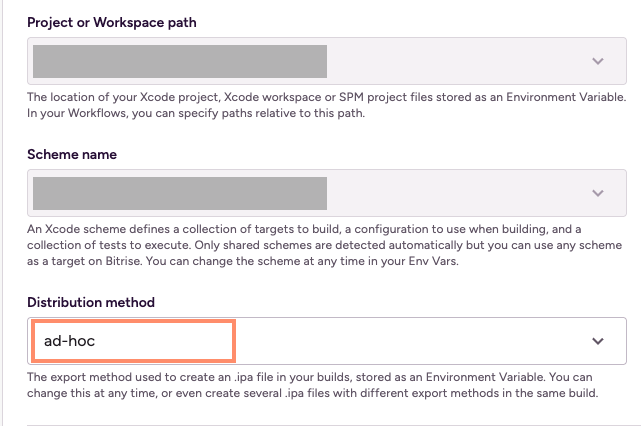Click the export method description paragraph
641x426 pixels.
(320, 385)
